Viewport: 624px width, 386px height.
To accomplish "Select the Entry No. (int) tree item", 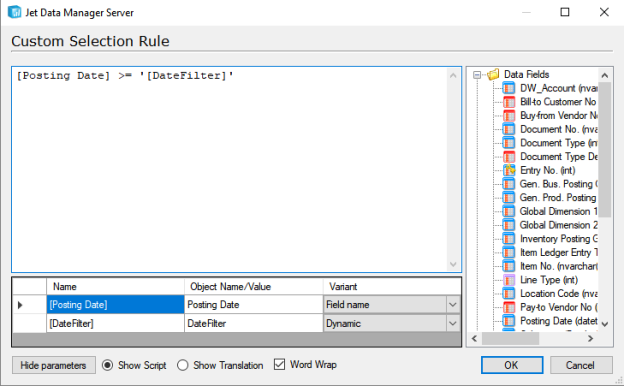I will click(547, 170).
